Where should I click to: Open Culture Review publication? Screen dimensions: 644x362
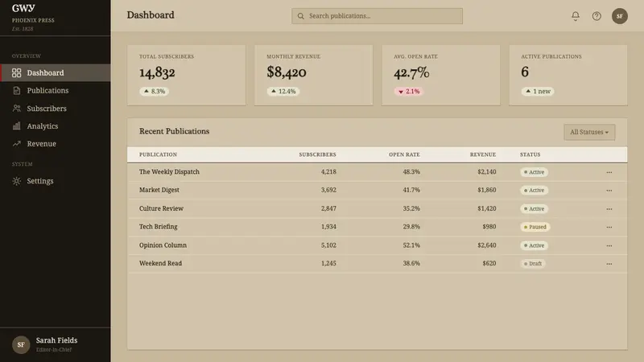point(161,208)
